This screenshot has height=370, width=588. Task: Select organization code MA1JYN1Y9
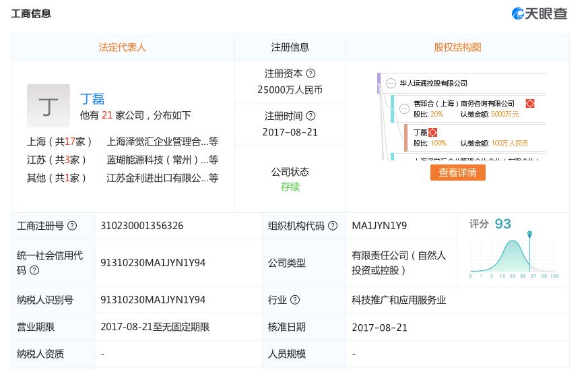point(379,226)
